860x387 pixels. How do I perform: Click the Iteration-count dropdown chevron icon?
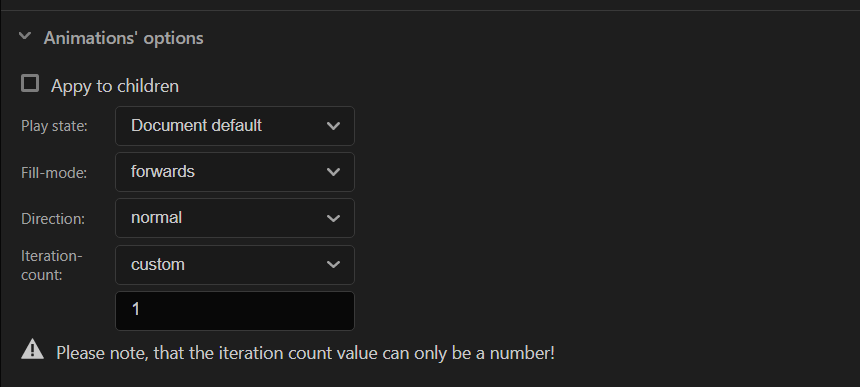click(333, 265)
